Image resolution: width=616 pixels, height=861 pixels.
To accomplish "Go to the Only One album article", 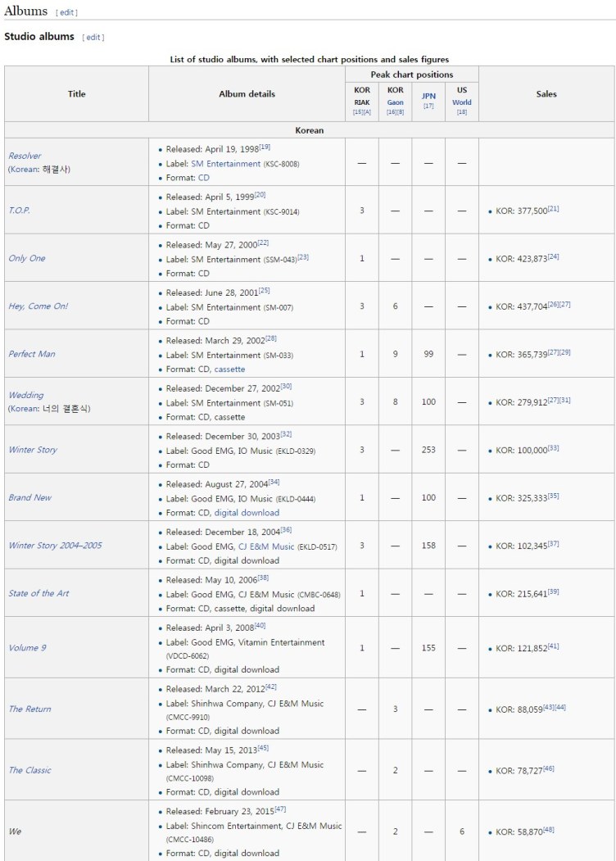I will [x=27, y=258].
